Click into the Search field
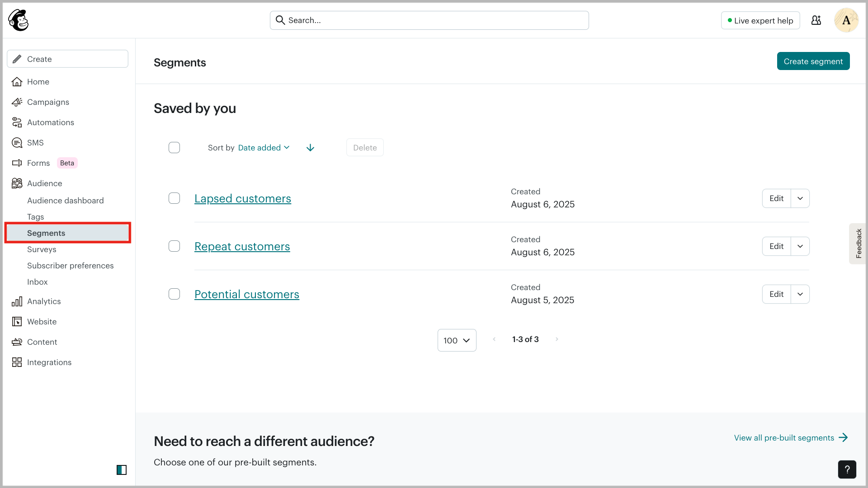The height and width of the screenshot is (488, 868). (x=429, y=20)
